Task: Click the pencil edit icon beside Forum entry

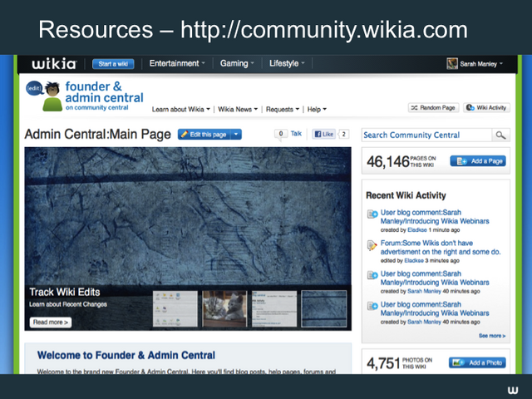Action: 372,245
